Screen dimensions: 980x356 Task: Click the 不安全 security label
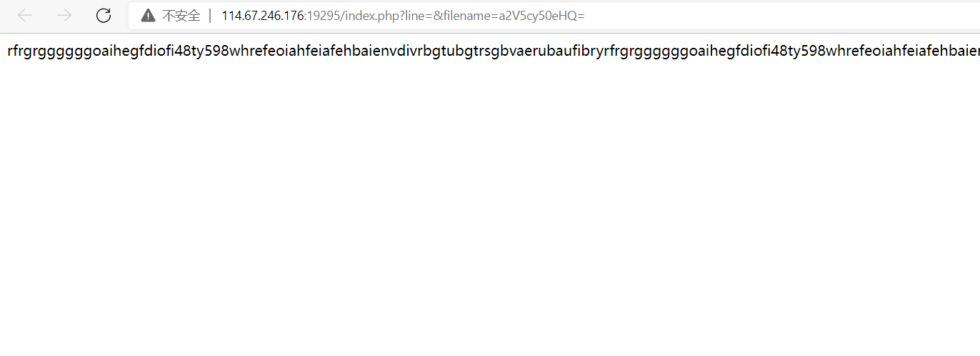181,15
